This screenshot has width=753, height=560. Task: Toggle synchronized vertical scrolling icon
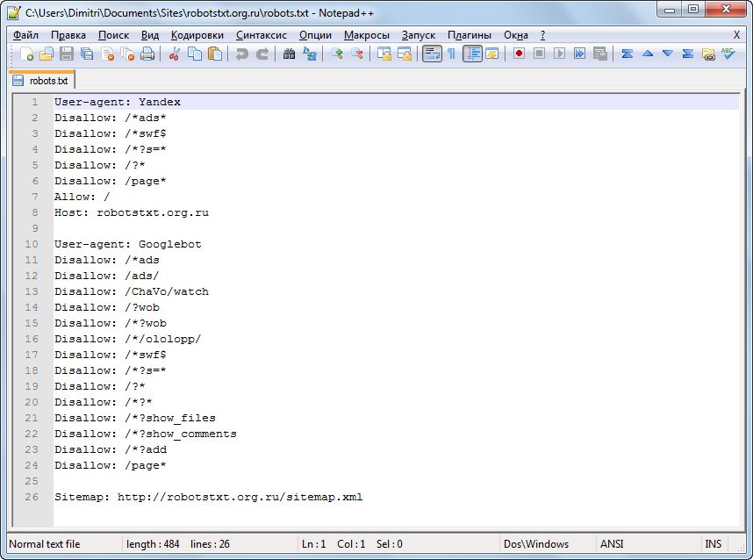[x=384, y=54]
